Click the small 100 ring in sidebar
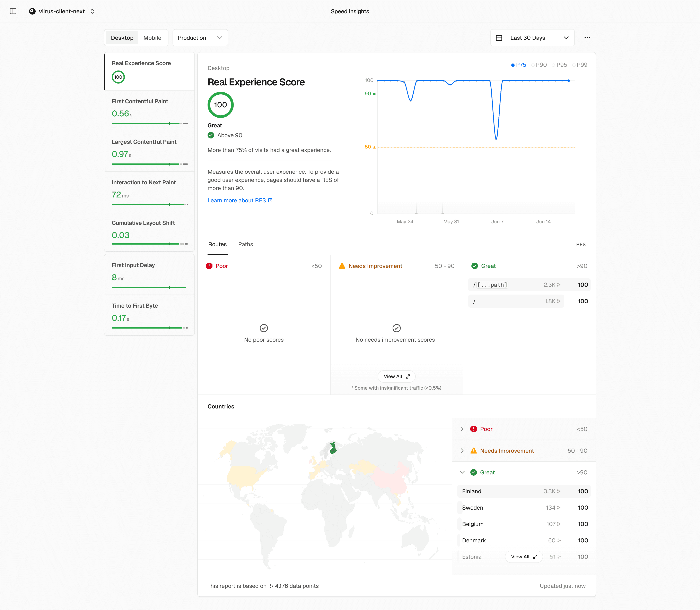Viewport: 700px width, 610px height. 118,77
